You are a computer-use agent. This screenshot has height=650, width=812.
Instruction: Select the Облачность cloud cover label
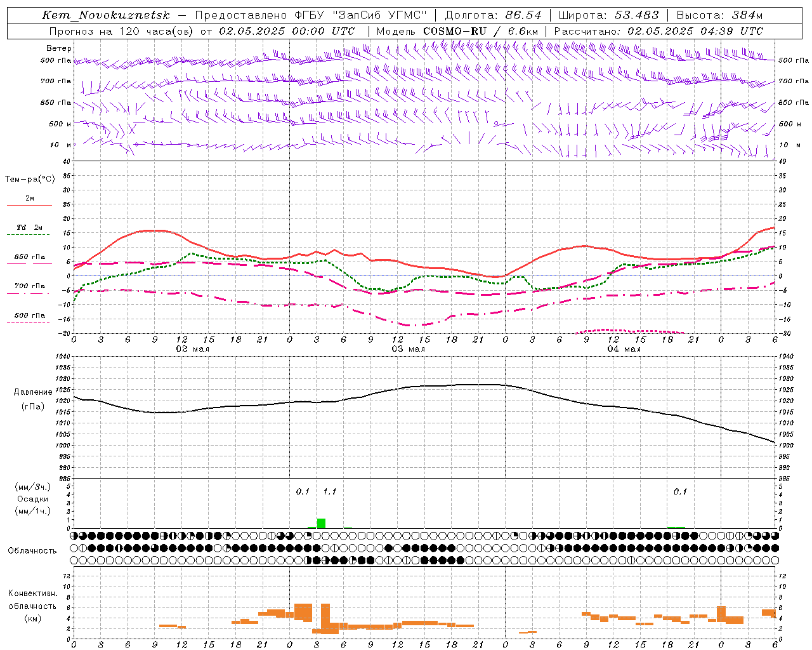32,551
